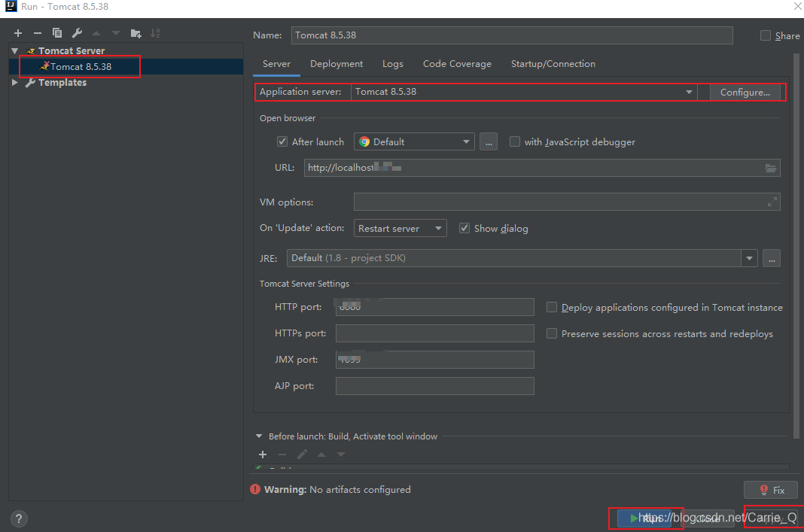Open the JRE dropdown arrow
This screenshot has height=532, width=804.
(x=749, y=258)
